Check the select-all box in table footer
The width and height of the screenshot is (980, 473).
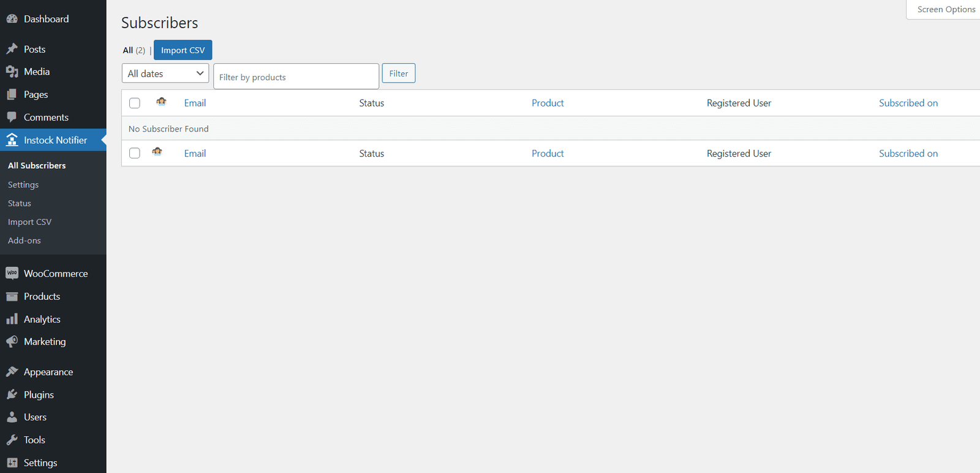point(135,153)
